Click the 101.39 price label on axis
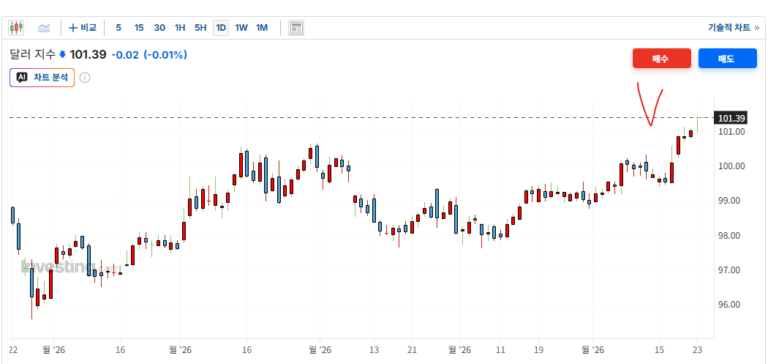 [730, 118]
